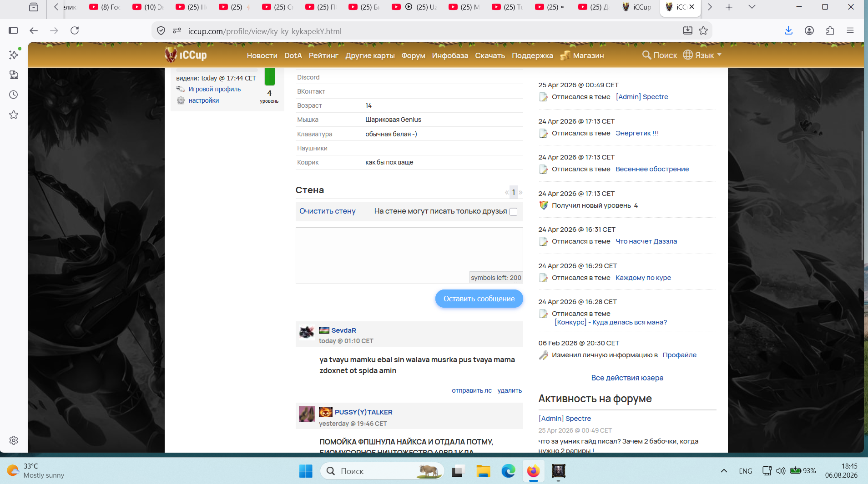Open the Форум menu item
This screenshot has width=868, height=484.
pos(413,55)
